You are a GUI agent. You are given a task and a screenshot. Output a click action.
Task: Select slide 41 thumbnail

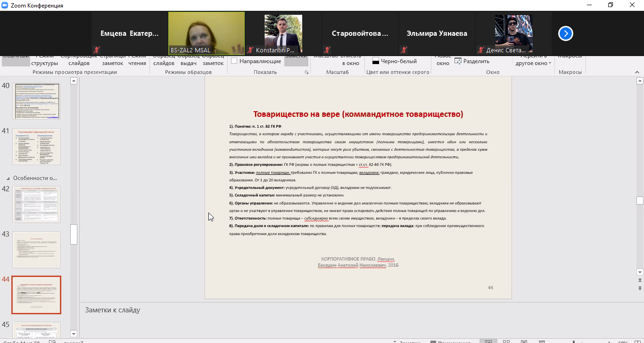pos(36,147)
